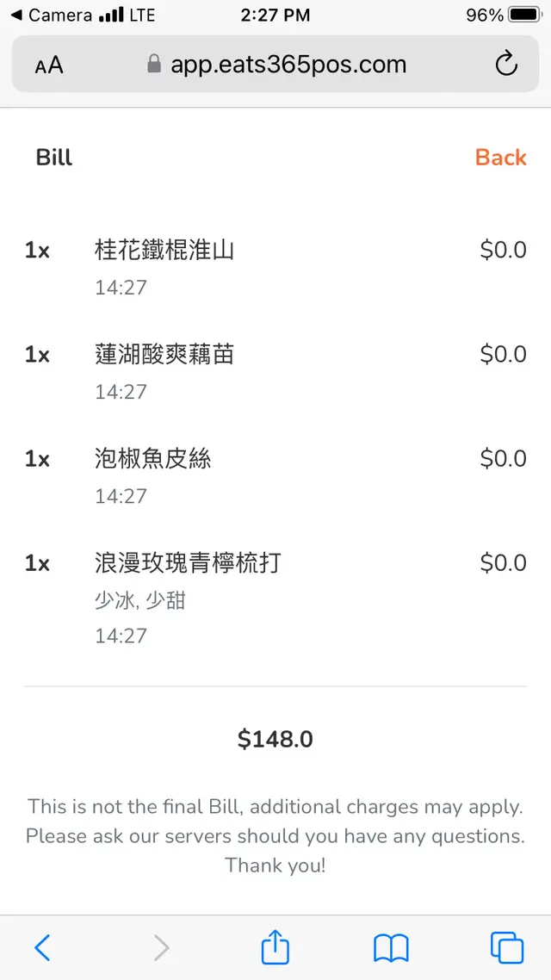This screenshot has width=551, height=980.
Task: Tap the app.eats365pos.com address field
Action: click(288, 65)
